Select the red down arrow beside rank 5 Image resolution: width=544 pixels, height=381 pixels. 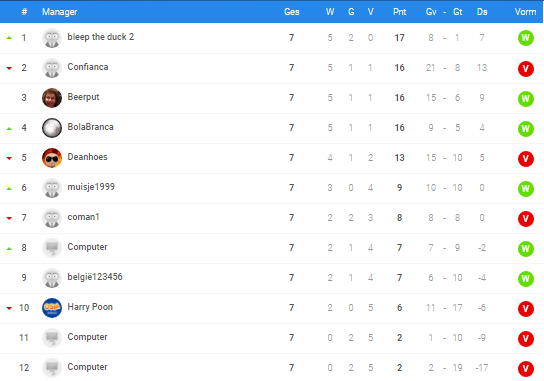9,158
